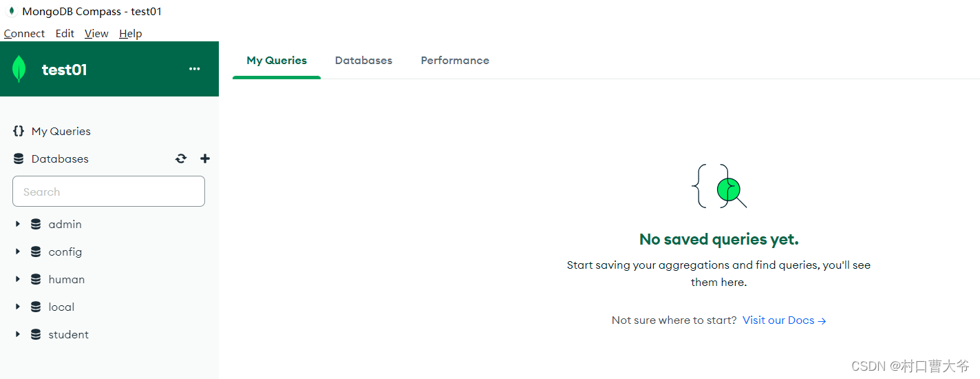Click the MongoDB leaf logo in sidebar

[19, 69]
